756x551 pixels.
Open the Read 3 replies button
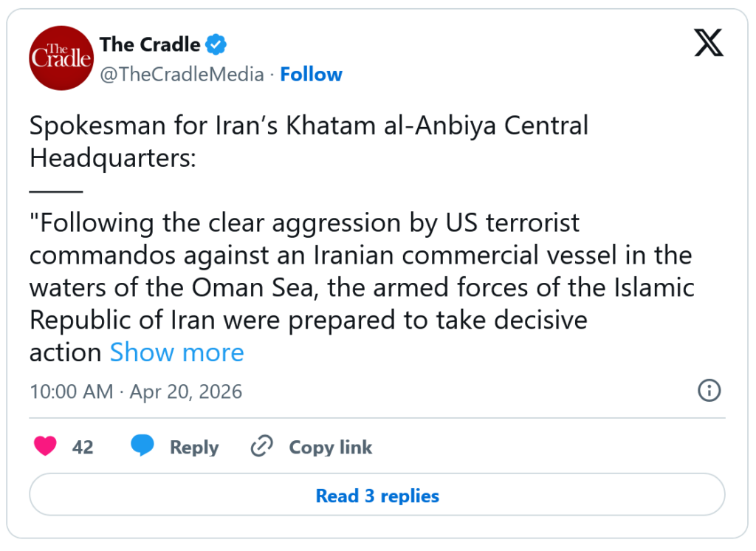coord(377,495)
